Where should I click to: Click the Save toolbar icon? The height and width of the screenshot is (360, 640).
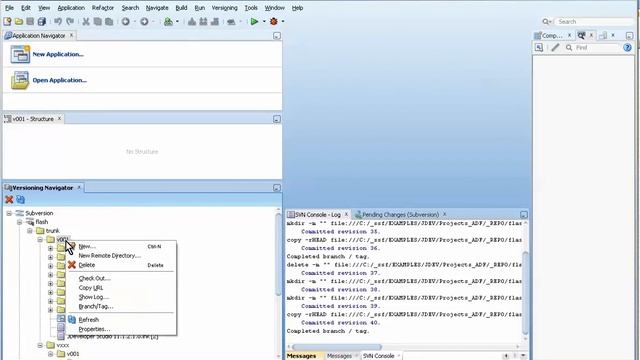(x=30, y=22)
